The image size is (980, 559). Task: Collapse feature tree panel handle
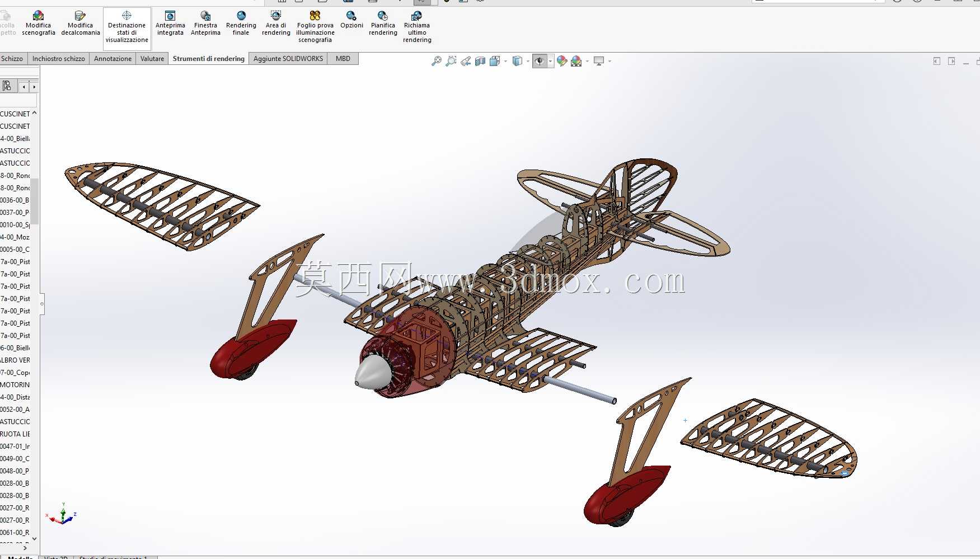point(42,304)
